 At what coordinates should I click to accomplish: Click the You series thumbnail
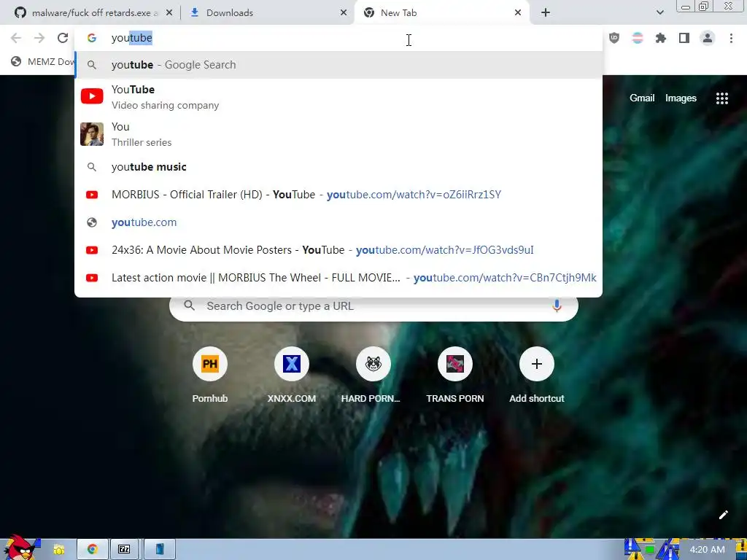click(x=92, y=134)
